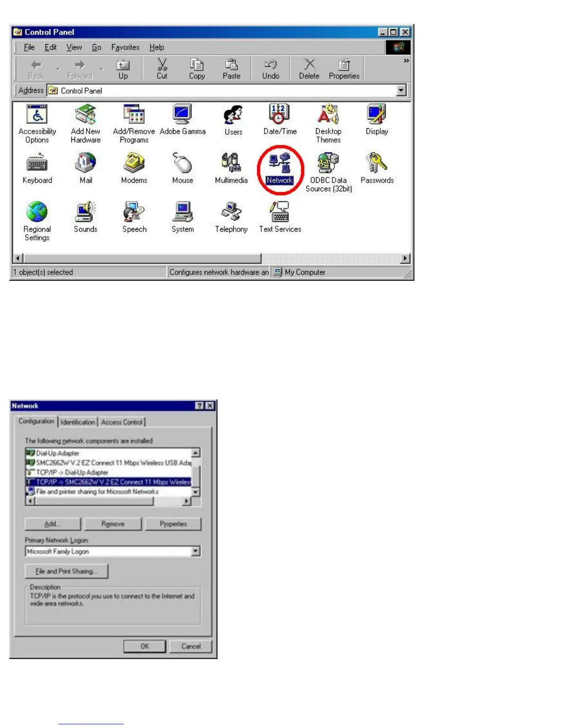Image resolution: width=563 pixels, height=728 pixels.
Task: Click the Up toolbar button
Action: click(x=123, y=69)
